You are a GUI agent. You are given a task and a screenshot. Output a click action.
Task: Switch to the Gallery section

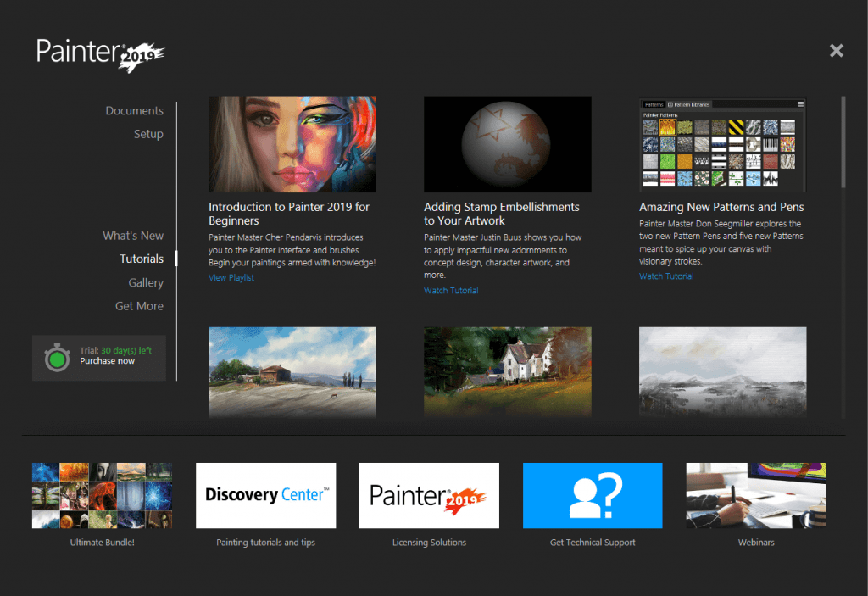click(x=146, y=282)
